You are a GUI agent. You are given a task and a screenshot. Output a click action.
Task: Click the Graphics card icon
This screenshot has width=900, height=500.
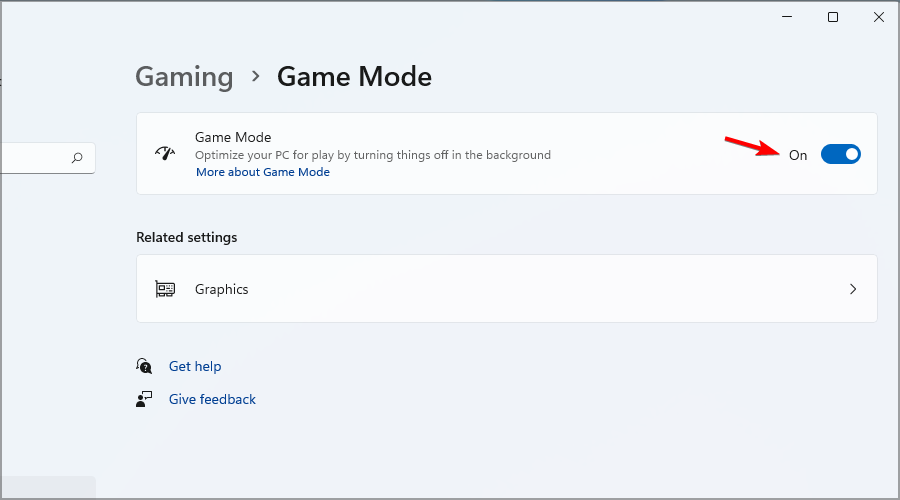pyautogui.click(x=165, y=289)
